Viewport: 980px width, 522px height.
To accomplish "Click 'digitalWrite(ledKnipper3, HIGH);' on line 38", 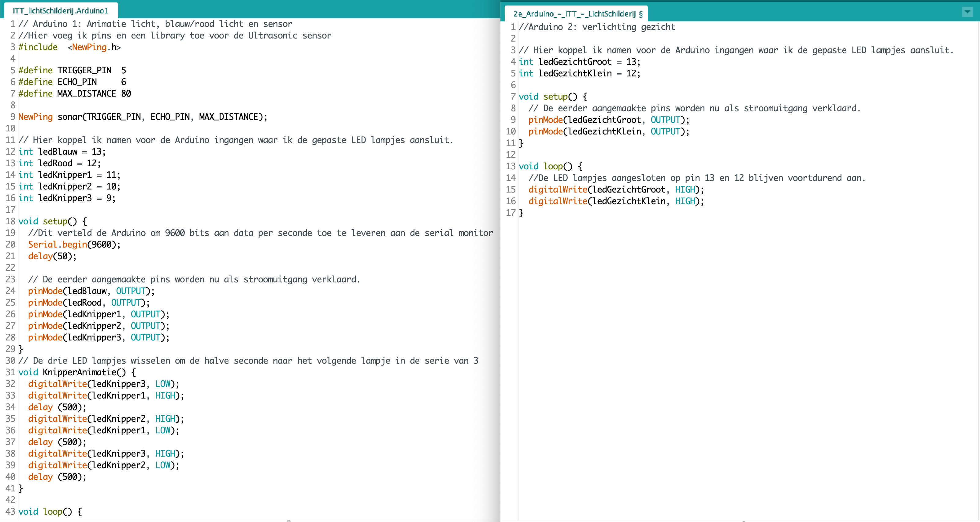I will point(106,454).
